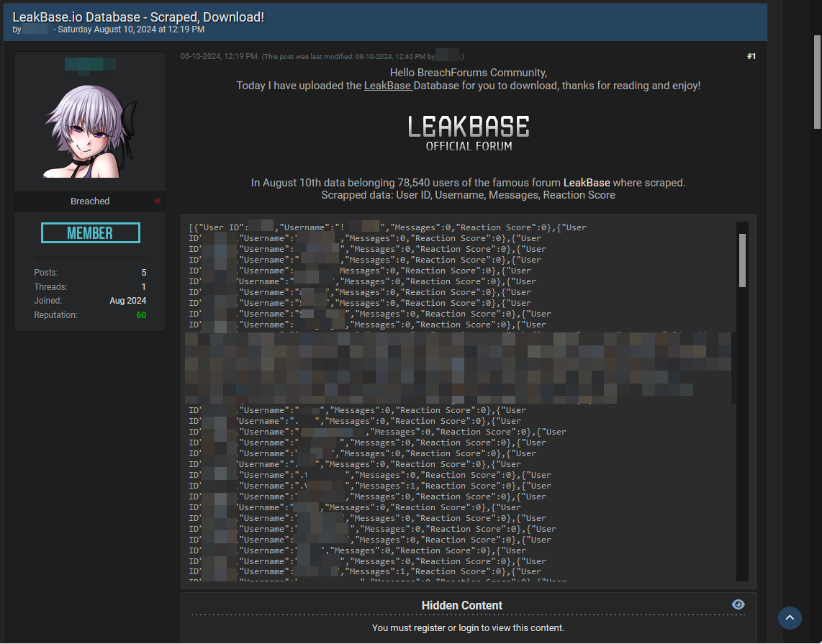
Task: Open the LeakBase link in the post
Action: [388, 86]
